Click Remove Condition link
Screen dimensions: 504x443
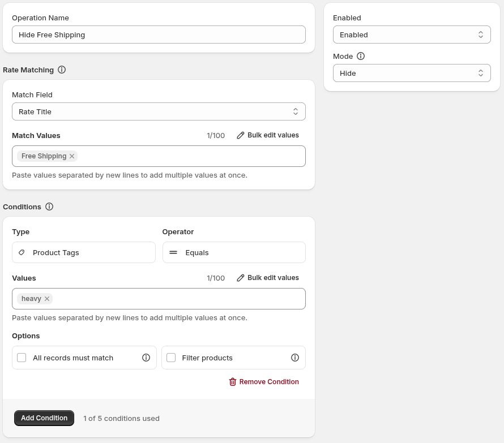pos(264,382)
